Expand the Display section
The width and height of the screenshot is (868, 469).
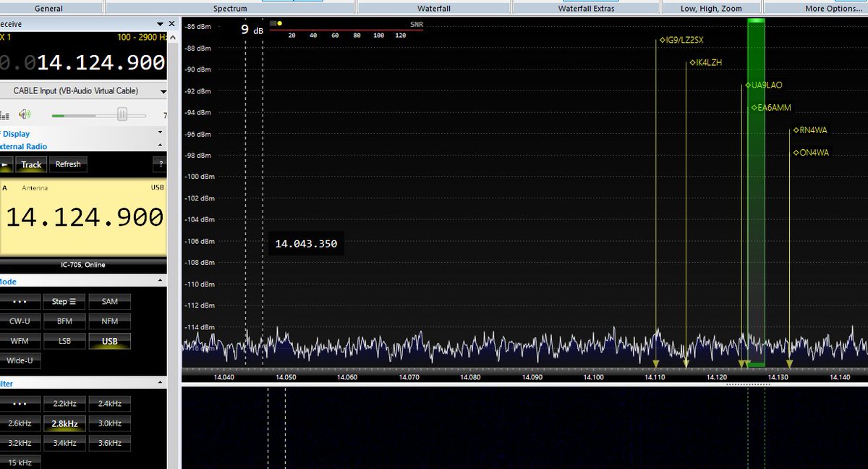click(160, 132)
